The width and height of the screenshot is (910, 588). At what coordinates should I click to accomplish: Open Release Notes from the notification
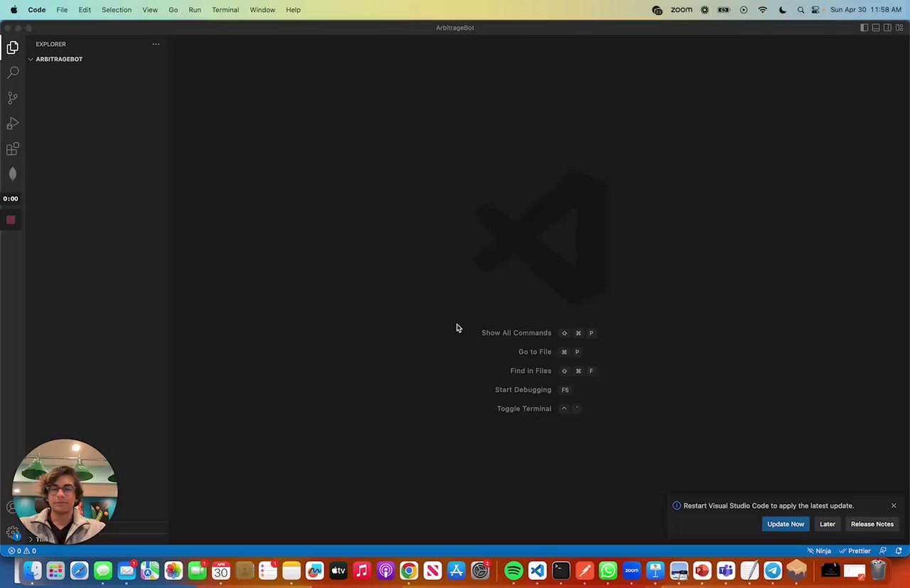872,524
